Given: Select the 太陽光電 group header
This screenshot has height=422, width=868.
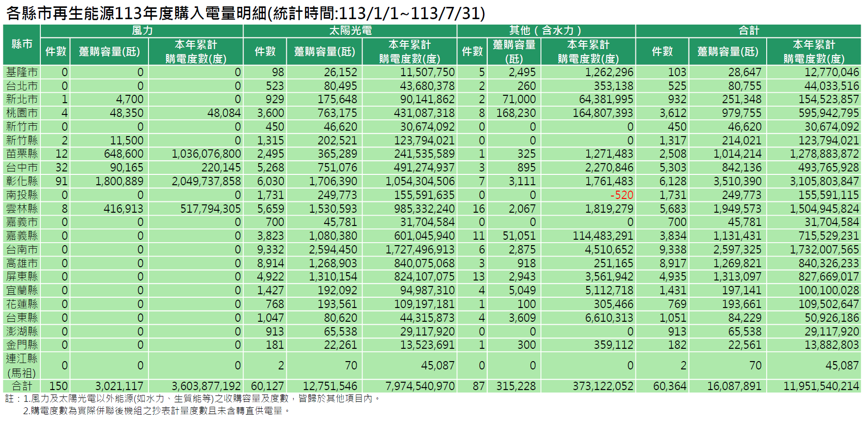Looking at the screenshot, I should point(350,30).
